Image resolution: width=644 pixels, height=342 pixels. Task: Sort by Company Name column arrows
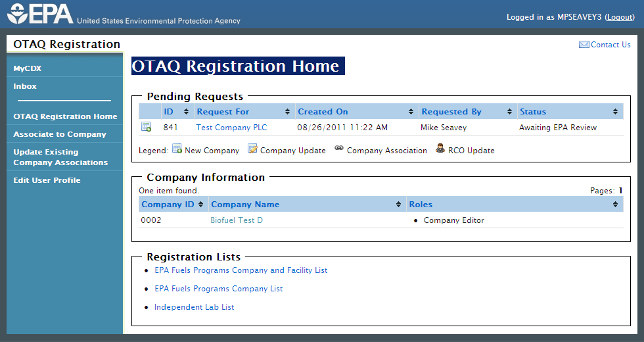click(x=398, y=205)
